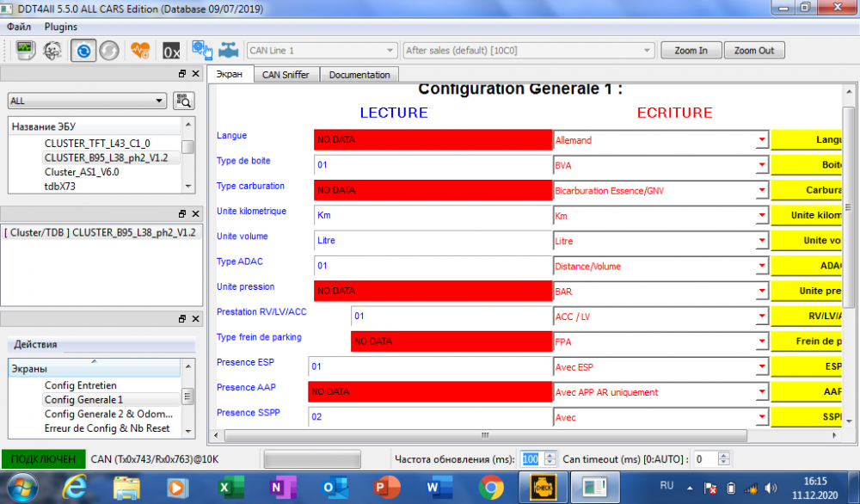Image resolution: width=860 pixels, height=504 pixels.
Task: Close the ECU list panel
Action: [195, 73]
